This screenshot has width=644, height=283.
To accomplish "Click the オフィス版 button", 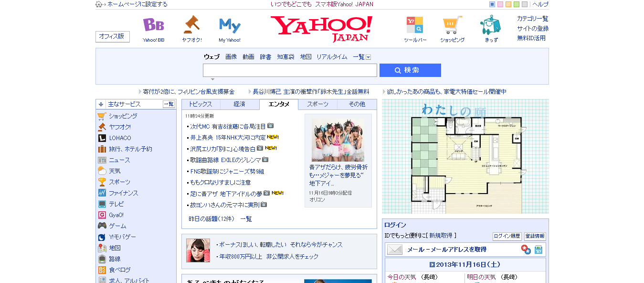I will pos(113,36).
